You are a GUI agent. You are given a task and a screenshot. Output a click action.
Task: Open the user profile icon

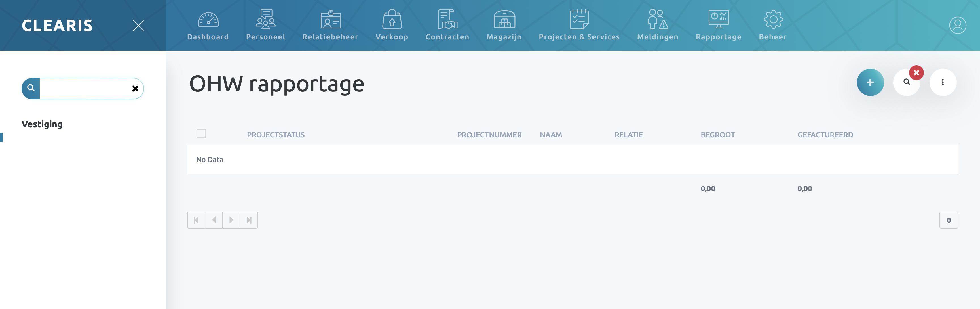(957, 26)
